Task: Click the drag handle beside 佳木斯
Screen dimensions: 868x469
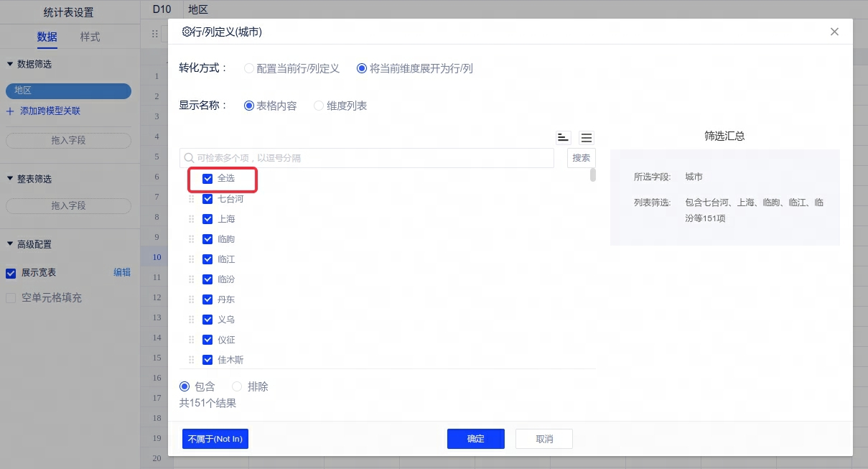Action: pyautogui.click(x=192, y=360)
